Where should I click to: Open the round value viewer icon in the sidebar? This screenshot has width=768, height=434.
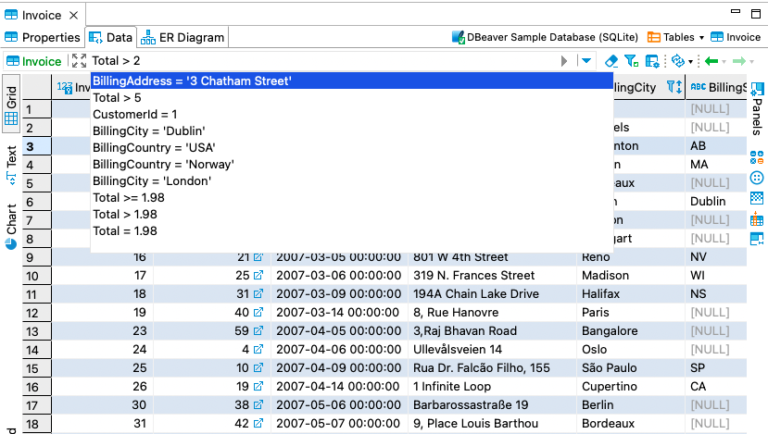[x=757, y=178]
